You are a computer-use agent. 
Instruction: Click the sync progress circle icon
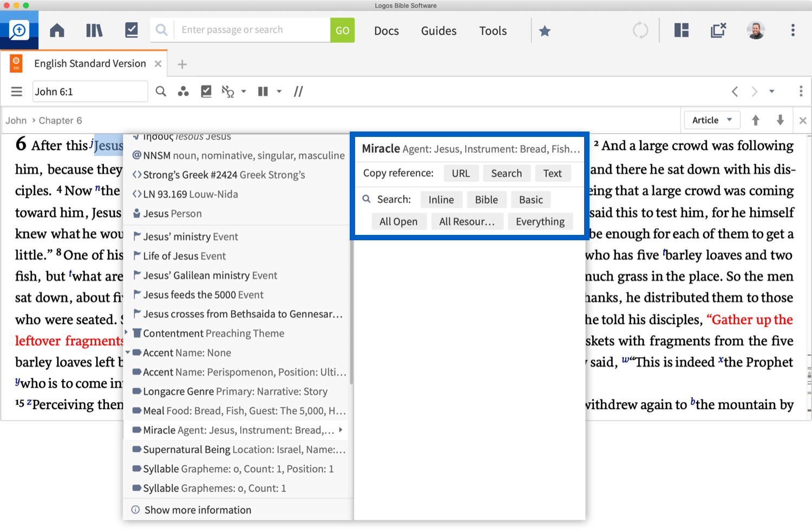point(640,30)
